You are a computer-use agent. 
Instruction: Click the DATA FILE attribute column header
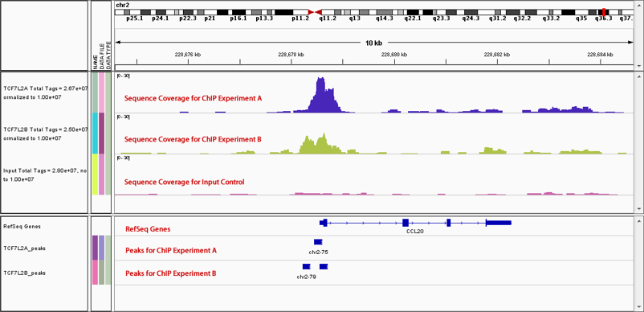102,55
